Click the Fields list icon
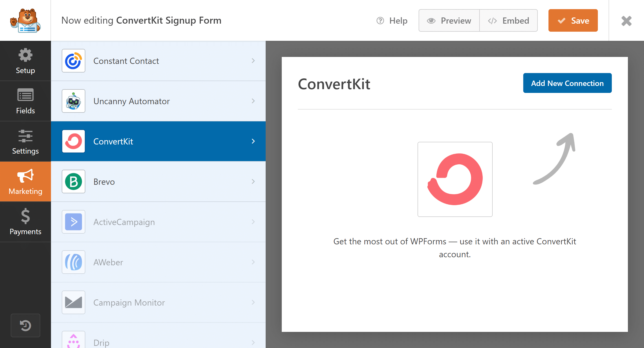 (25, 95)
